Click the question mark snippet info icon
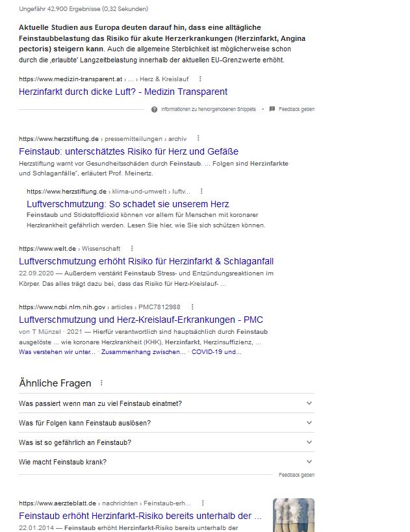 154,109
